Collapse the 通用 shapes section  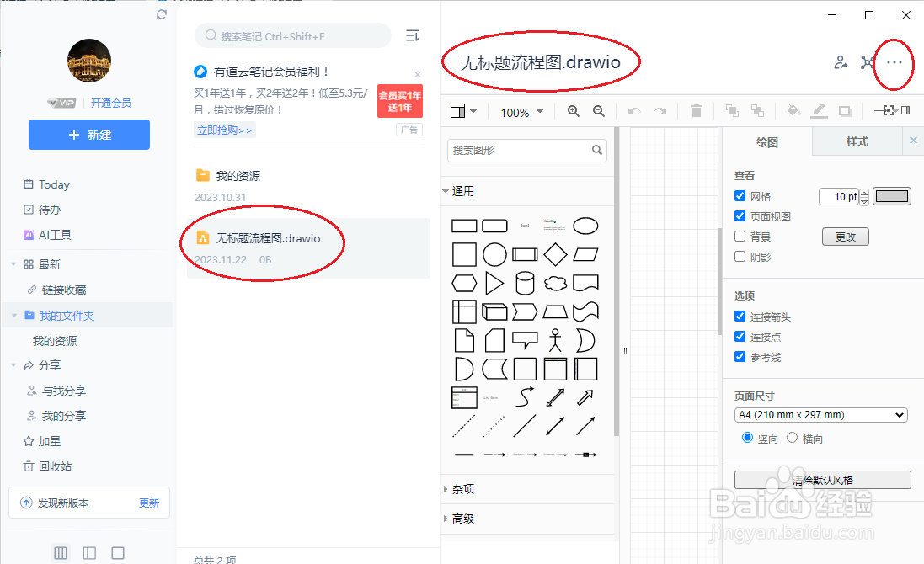pyautogui.click(x=445, y=191)
